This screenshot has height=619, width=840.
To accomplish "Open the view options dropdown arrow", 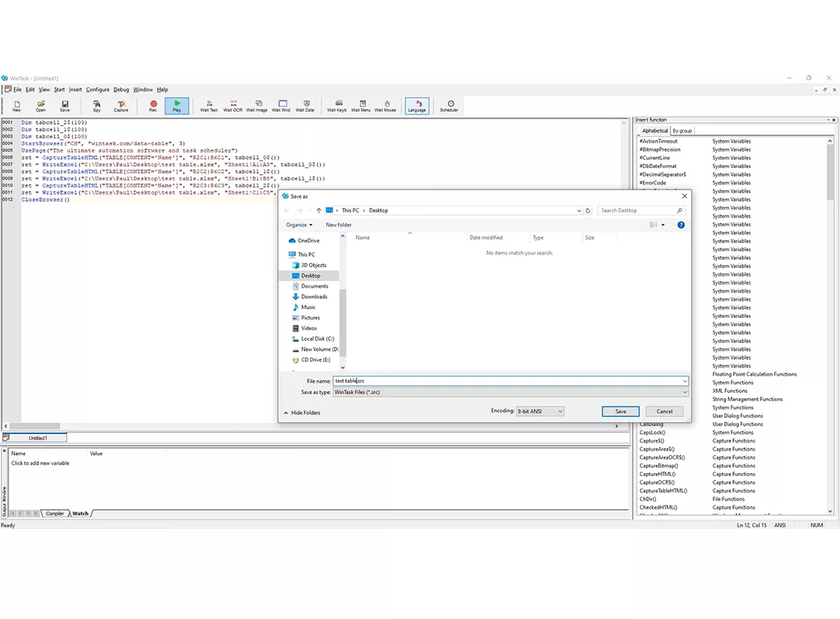I will pyautogui.click(x=663, y=225).
